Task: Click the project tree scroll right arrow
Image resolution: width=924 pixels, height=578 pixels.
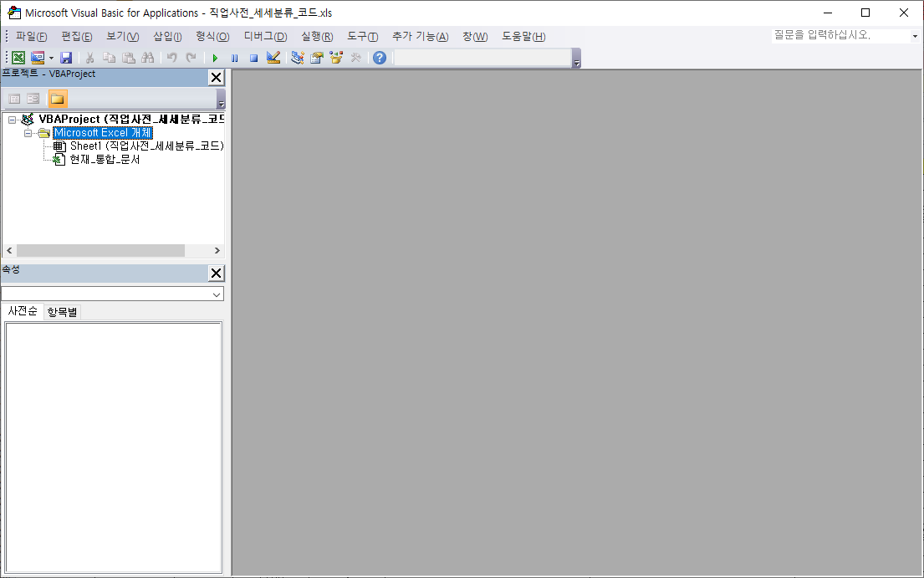Action: pyautogui.click(x=217, y=250)
